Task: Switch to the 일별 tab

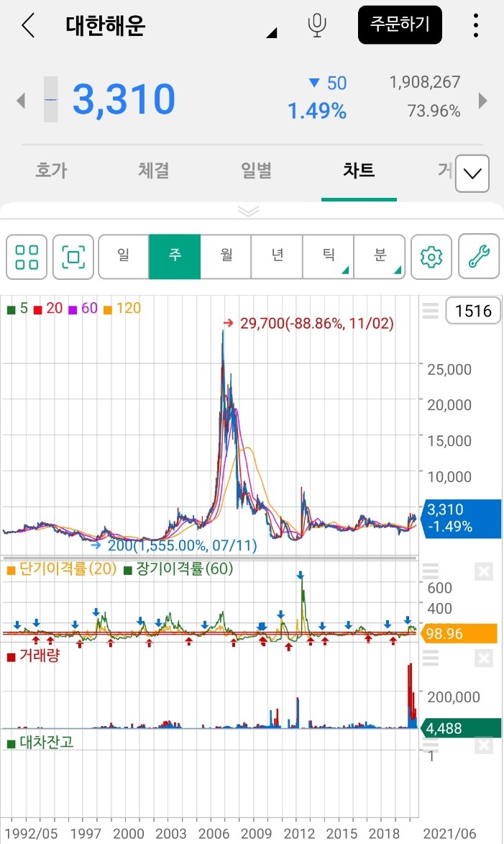Action: (x=257, y=171)
